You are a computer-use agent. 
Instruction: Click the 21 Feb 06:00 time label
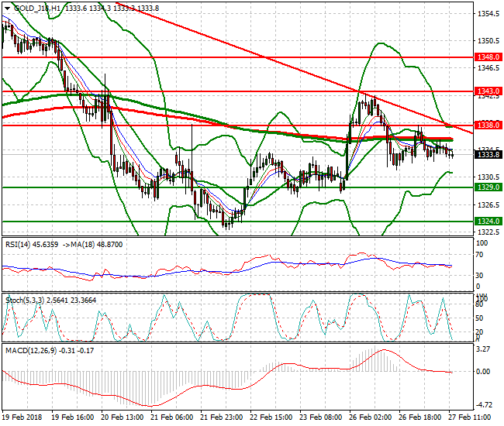tap(171, 417)
